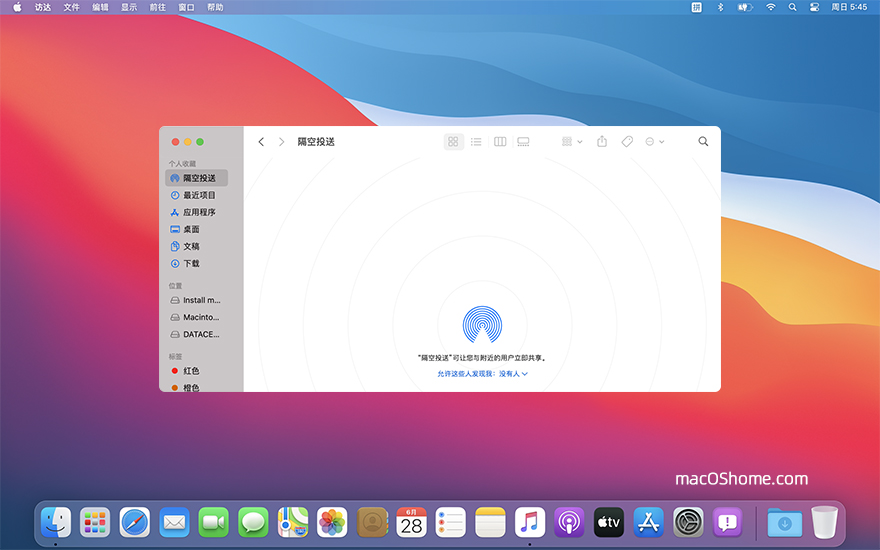
Task: Open Launchpad from the Dock
Action: [95, 522]
